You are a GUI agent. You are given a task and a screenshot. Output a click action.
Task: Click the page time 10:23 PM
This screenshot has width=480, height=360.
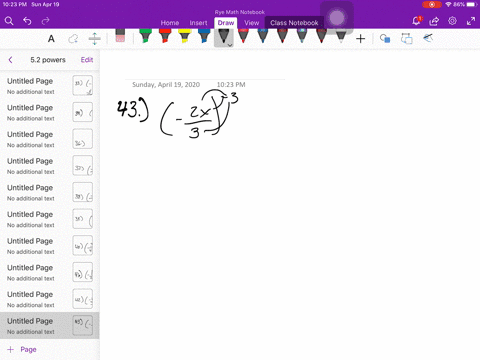231,85
